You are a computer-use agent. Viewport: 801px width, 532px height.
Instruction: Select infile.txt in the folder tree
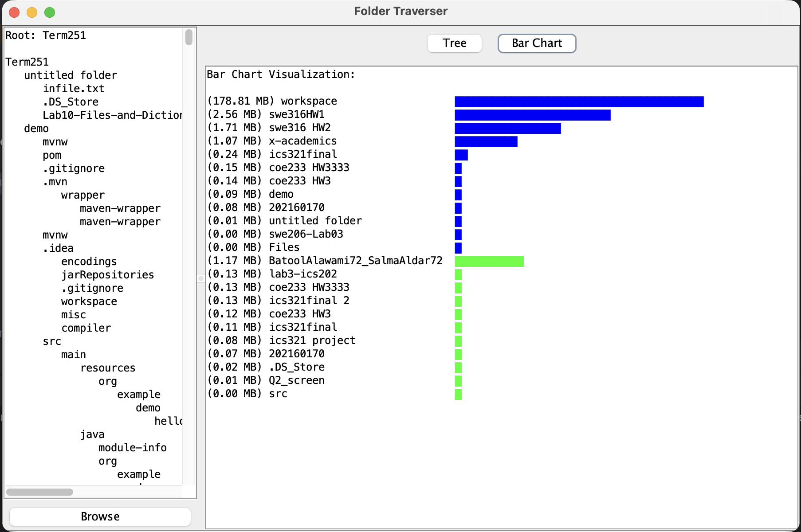[x=73, y=88]
